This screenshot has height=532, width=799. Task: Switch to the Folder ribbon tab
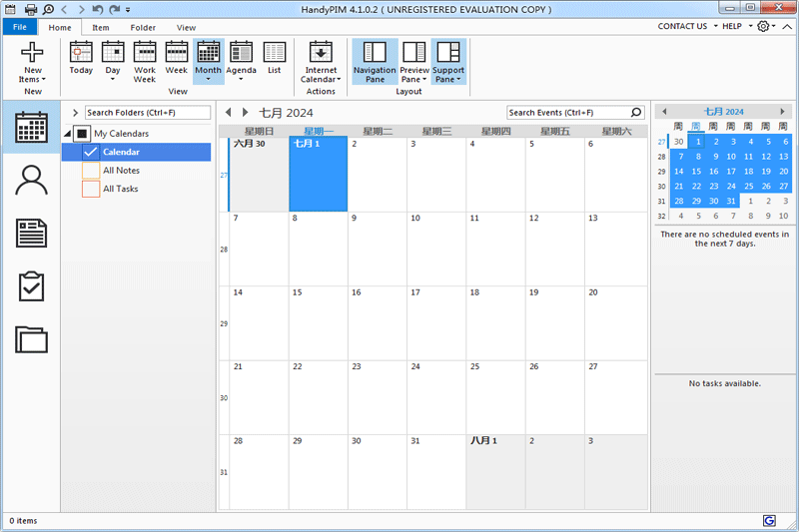pyautogui.click(x=143, y=28)
